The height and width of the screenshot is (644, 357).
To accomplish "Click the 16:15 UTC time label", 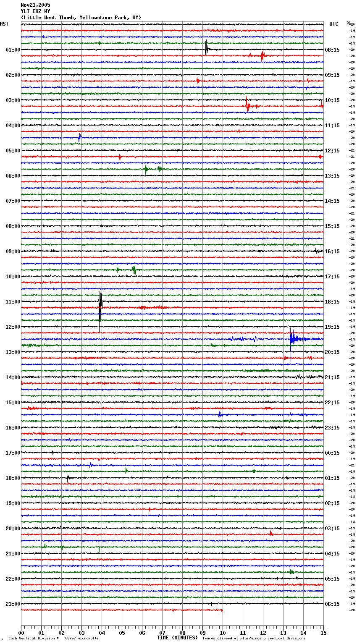I will click(332, 251).
